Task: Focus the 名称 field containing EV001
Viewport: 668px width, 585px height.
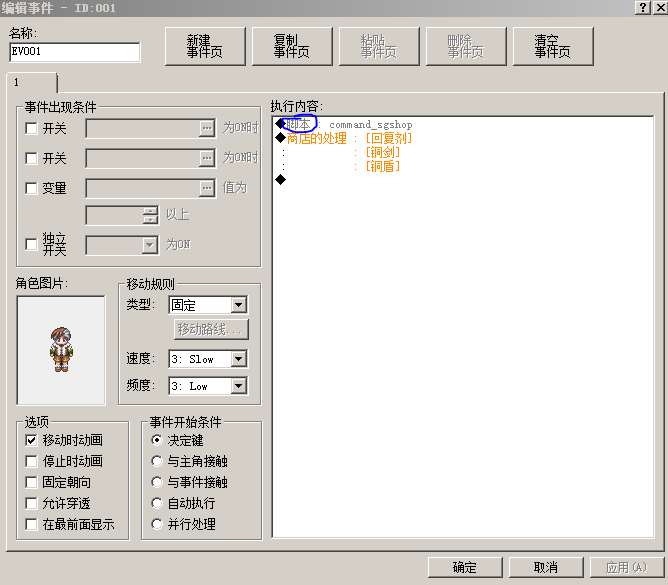Action: pyautogui.click(x=75, y=52)
